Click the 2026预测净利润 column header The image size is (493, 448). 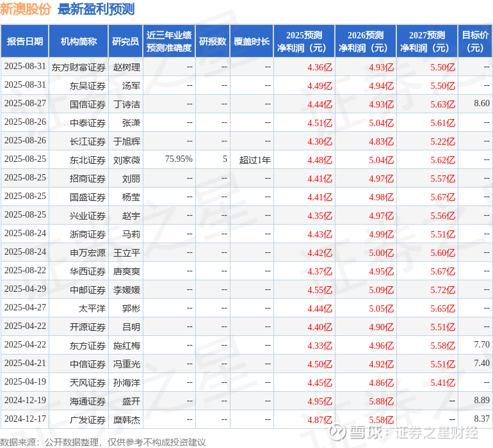tap(366, 41)
